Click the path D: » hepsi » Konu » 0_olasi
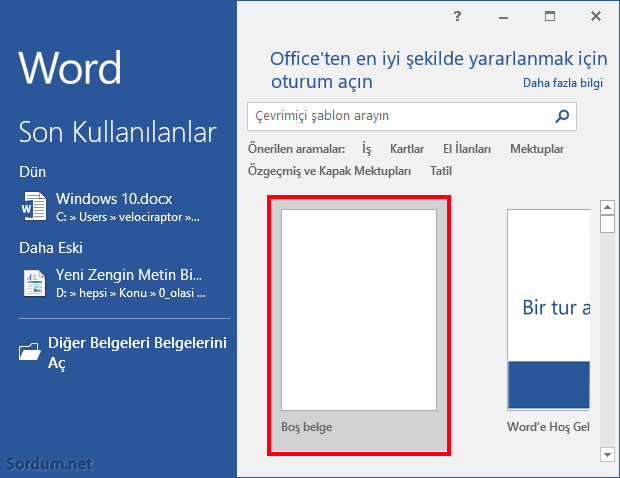 coord(130,293)
